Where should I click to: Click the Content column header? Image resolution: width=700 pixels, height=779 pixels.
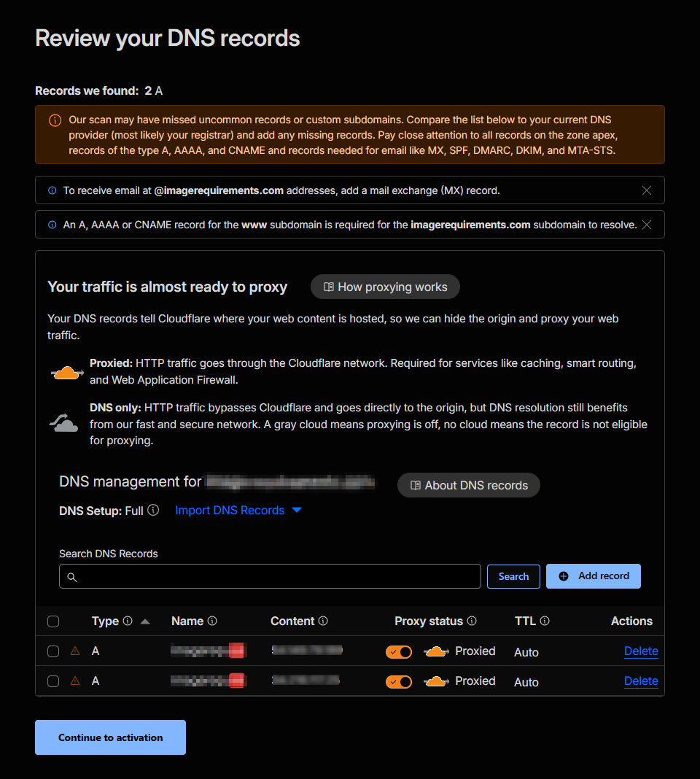click(292, 621)
